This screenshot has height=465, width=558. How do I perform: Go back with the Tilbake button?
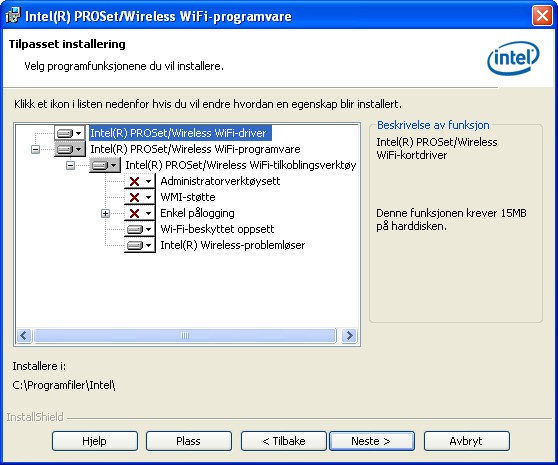click(284, 441)
